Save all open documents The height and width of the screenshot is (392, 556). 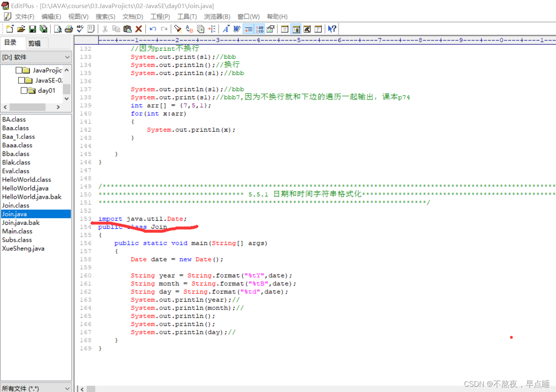(43, 29)
